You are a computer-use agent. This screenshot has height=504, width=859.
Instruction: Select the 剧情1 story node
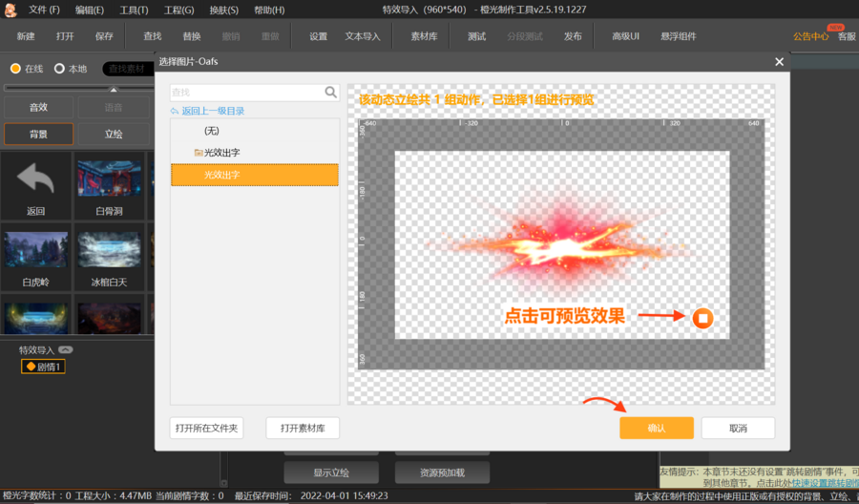[44, 367]
